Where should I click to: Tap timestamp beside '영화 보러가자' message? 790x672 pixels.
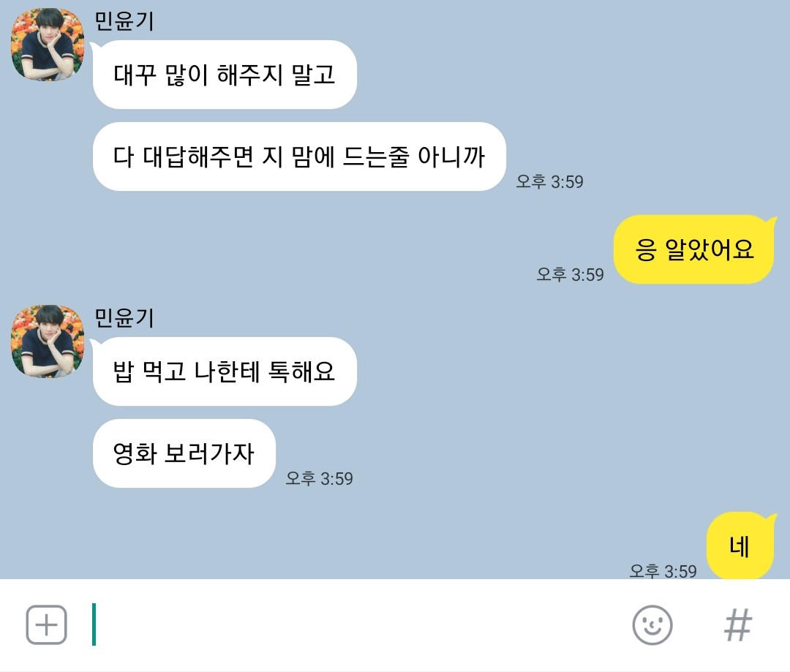click(319, 478)
